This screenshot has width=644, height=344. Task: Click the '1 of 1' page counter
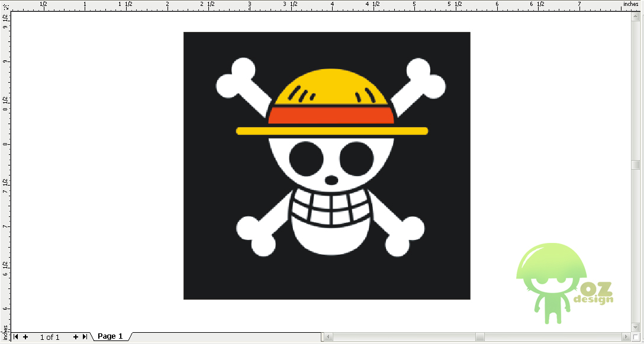[50, 337]
